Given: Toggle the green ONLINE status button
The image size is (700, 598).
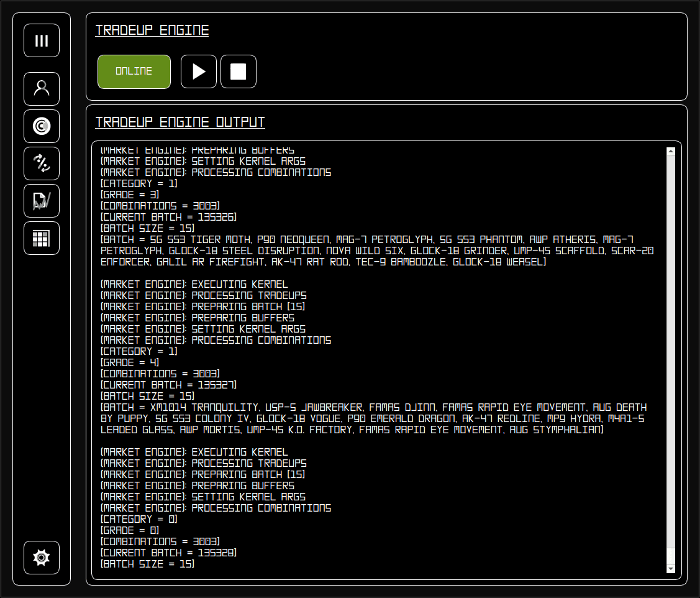Looking at the screenshot, I should click(x=134, y=71).
